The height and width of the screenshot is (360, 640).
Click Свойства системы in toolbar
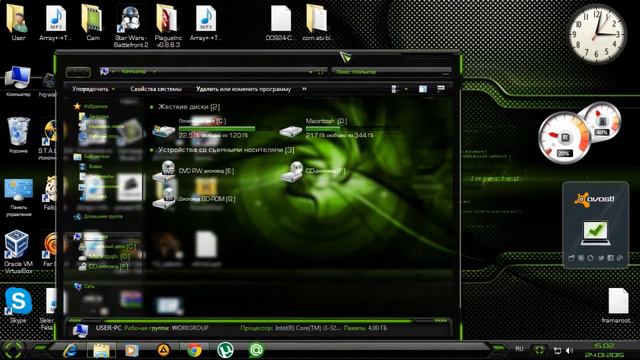point(156,89)
